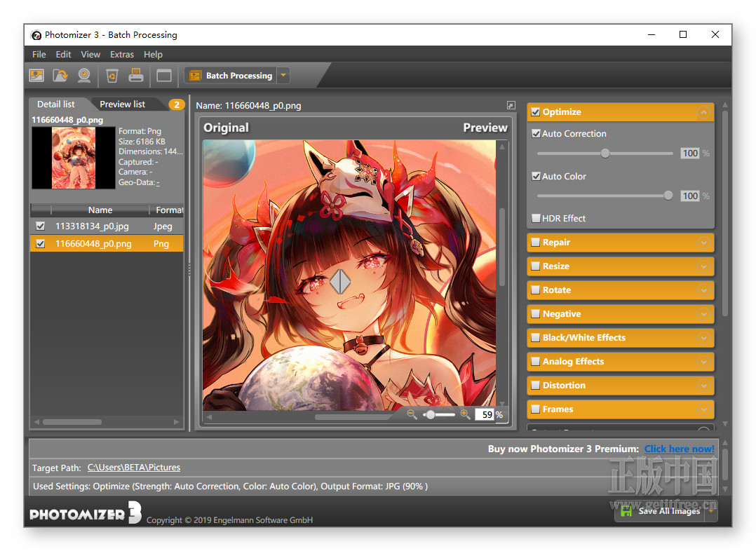Image resolution: width=756 pixels, height=551 pixels.
Task: Click the green floppy disk save icon
Action: (x=626, y=511)
